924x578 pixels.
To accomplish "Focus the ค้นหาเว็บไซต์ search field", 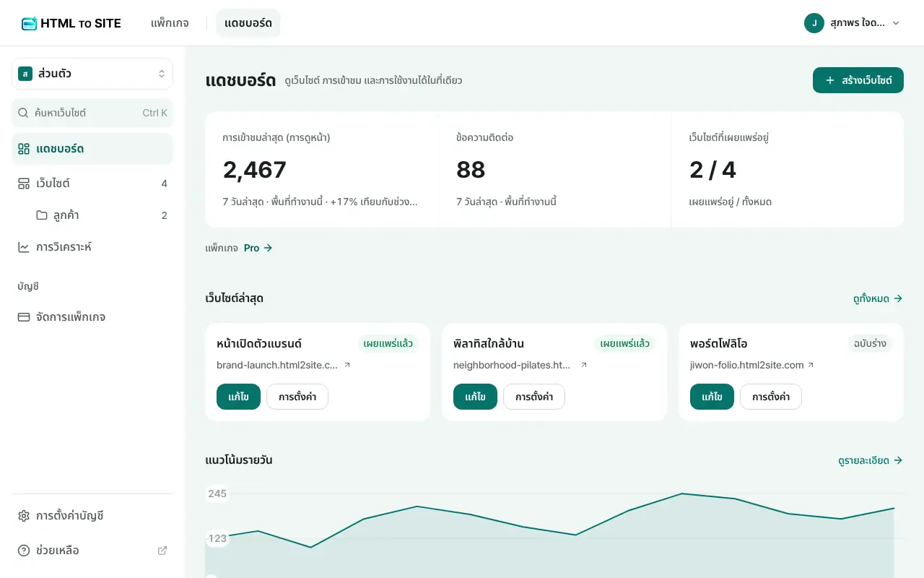I will (x=92, y=113).
